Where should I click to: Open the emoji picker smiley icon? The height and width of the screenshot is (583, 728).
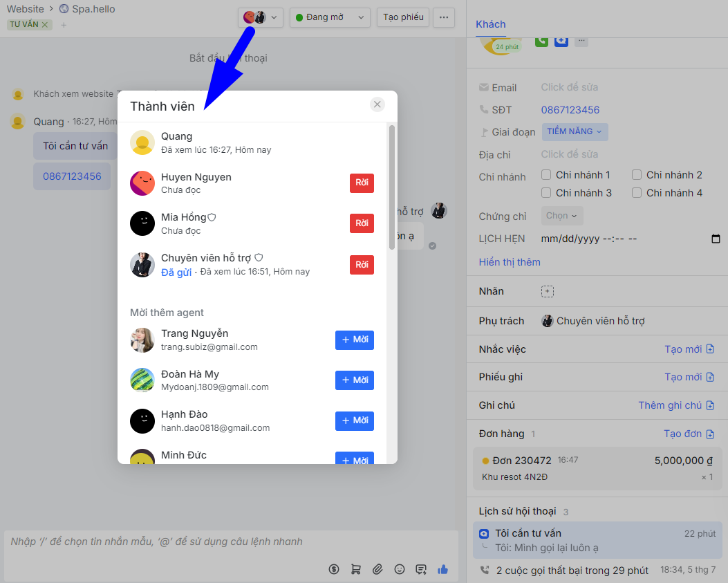pyautogui.click(x=400, y=569)
